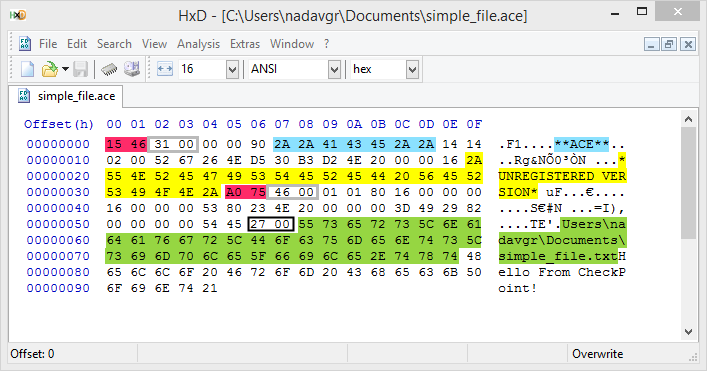The width and height of the screenshot is (707, 371).
Task: Click decoded text UNREGISTERED VER
Action: 562,176
